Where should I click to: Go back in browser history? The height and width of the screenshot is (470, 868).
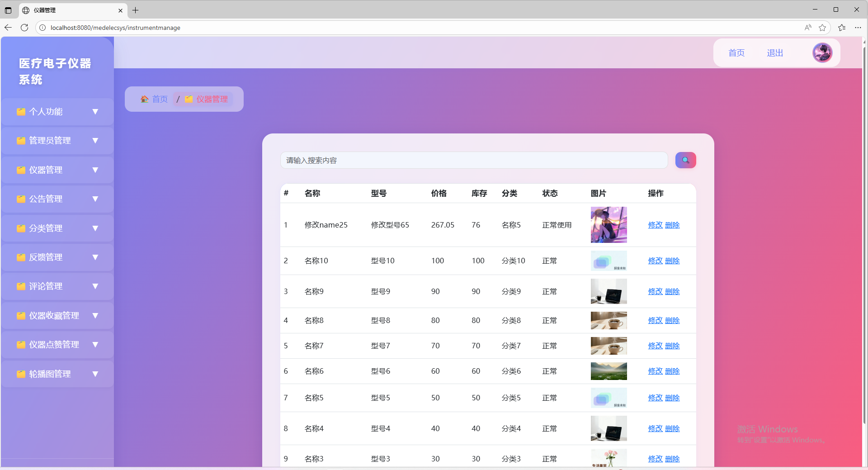coord(8,28)
